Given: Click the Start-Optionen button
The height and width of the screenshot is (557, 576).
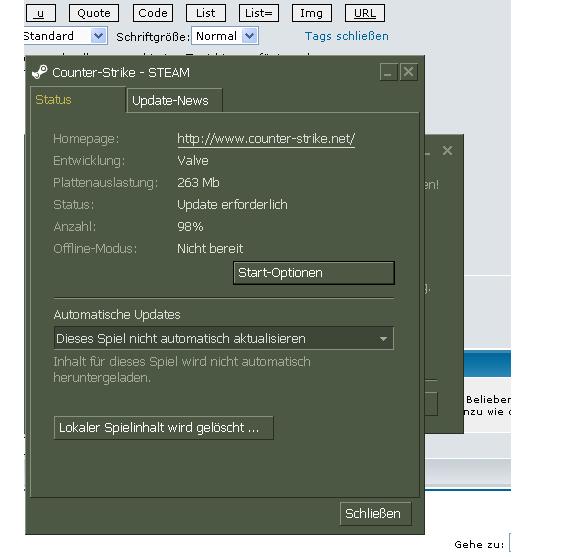Looking at the screenshot, I should [x=314, y=273].
